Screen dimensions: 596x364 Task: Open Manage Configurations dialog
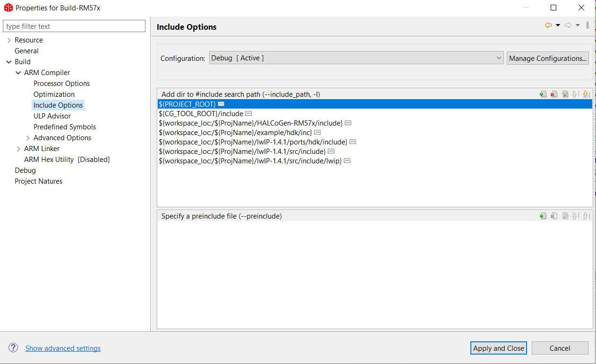point(548,58)
